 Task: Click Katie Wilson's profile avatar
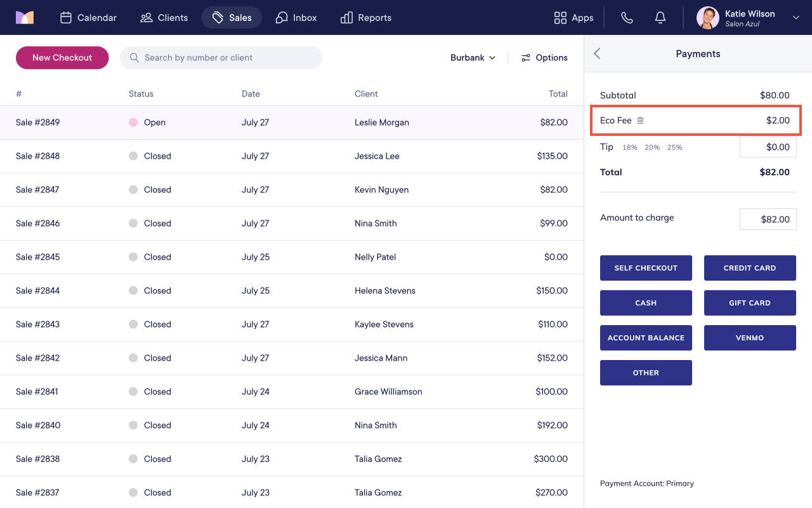pos(708,18)
